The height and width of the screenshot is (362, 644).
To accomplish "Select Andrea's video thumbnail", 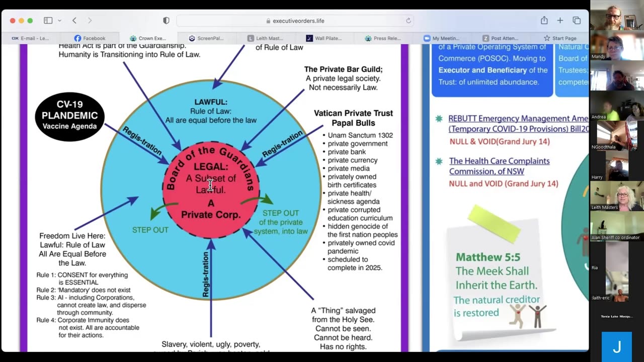I will pos(617,106).
